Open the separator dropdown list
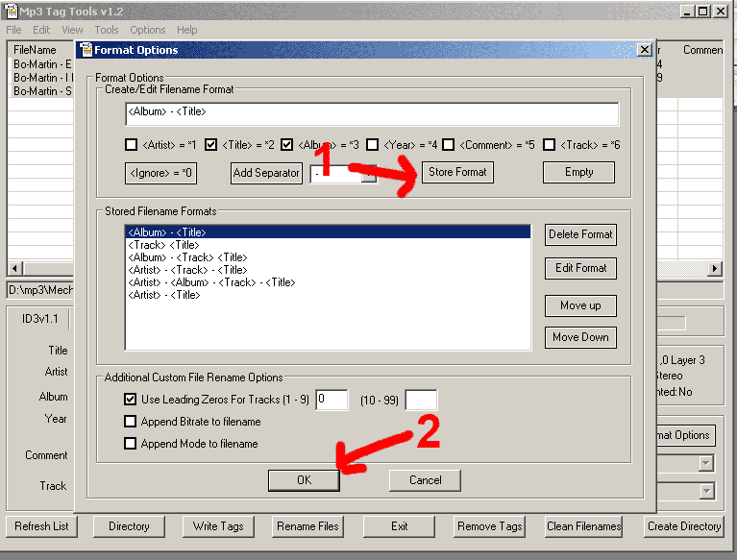This screenshot has width=737, height=560. (370, 174)
